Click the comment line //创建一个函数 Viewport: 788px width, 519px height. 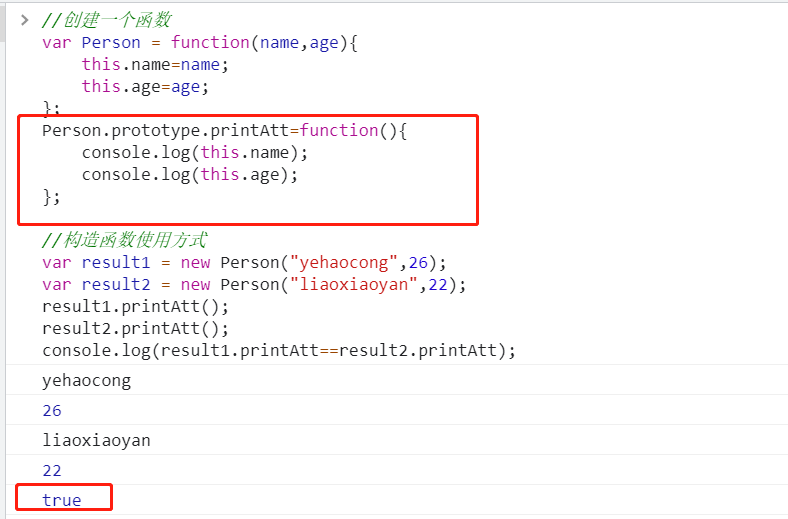[x=107, y=20]
